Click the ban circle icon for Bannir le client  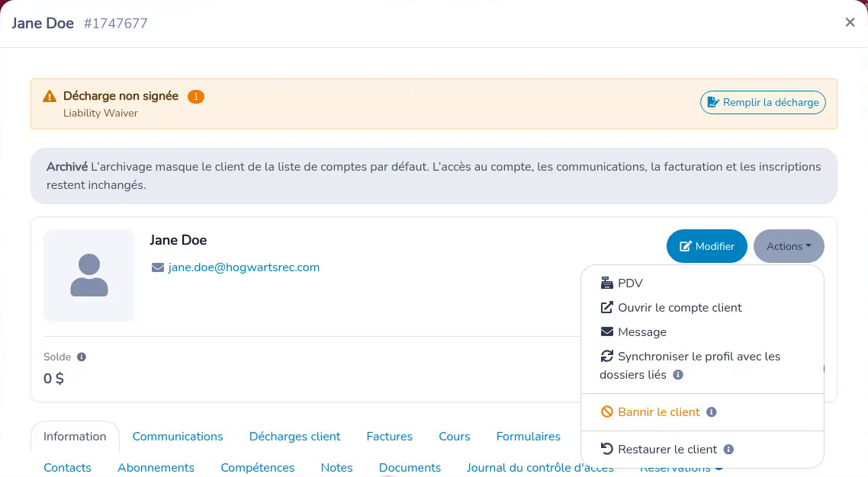click(x=606, y=411)
